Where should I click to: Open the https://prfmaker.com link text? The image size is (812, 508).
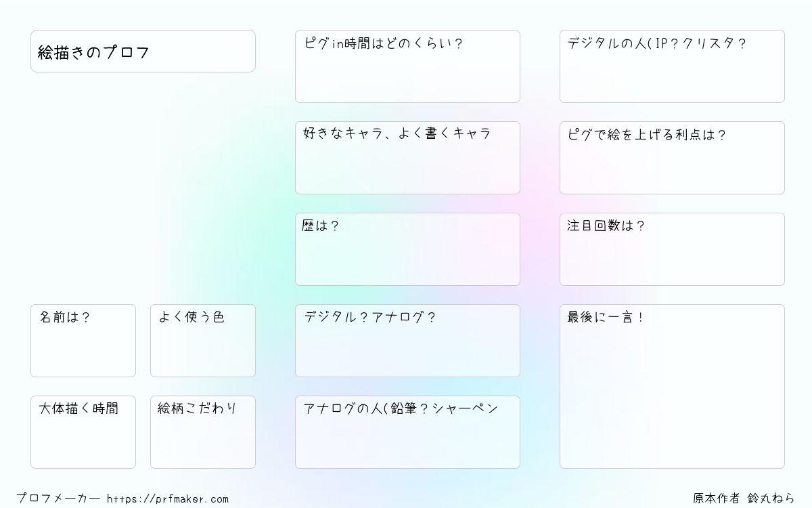[x=168, y=499]
